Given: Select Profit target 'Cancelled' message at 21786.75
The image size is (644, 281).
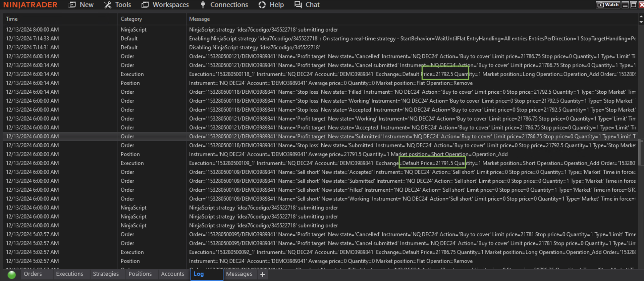Looking at the screenshot, I should click(x=412, y=56).
